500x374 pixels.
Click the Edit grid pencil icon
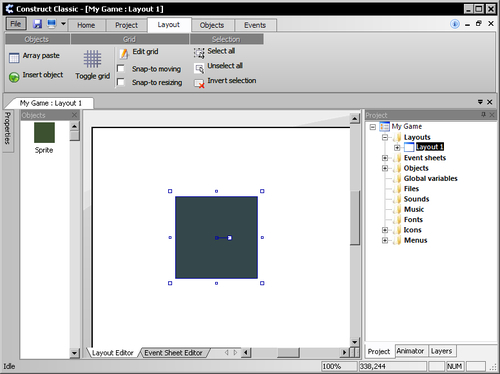point(124,53)
